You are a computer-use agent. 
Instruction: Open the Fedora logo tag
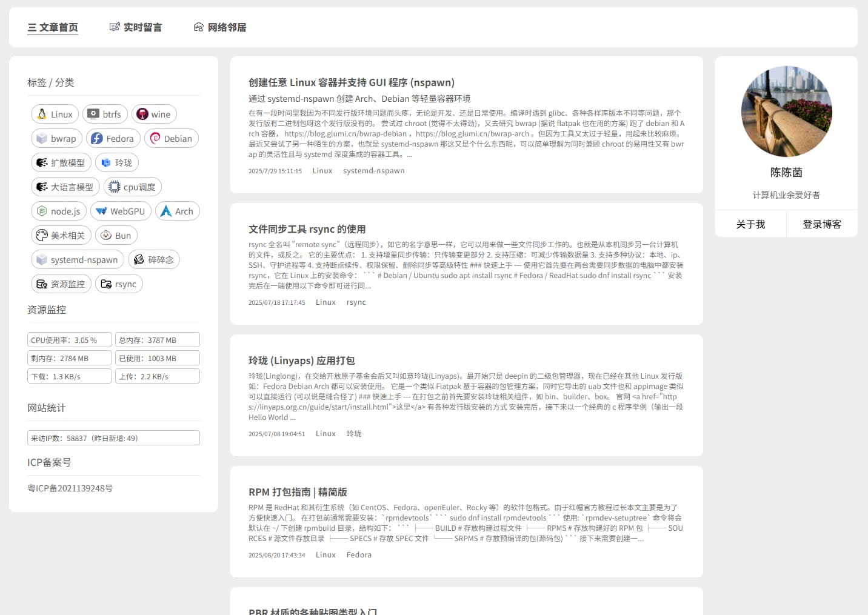(x=97, y=138)
